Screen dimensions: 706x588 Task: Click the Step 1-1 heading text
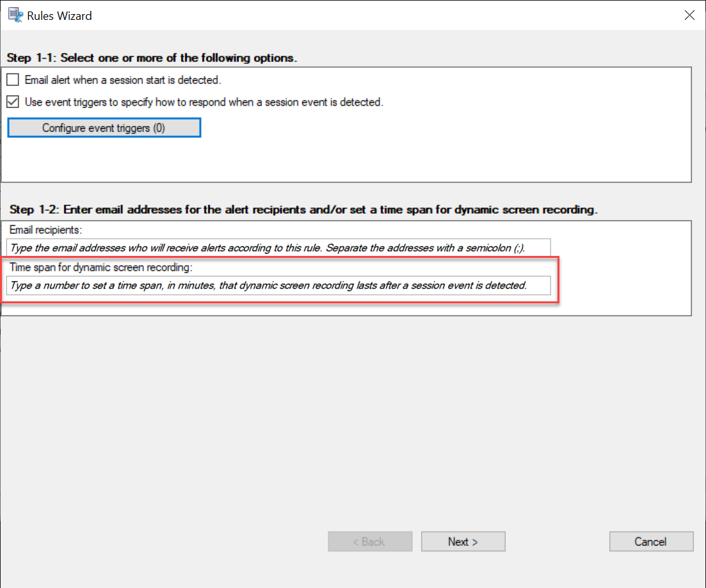(152, 58)
